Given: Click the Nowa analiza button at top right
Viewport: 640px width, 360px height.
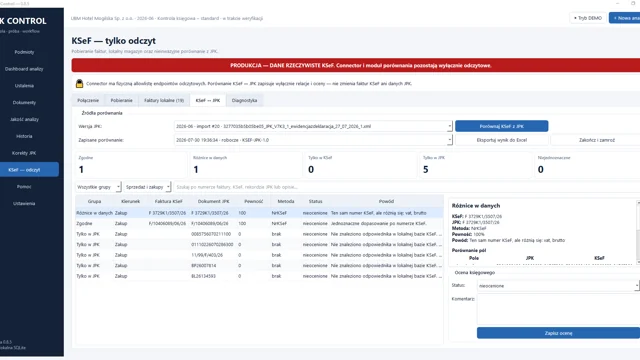Looking at the screenshot, I should (x=624, y=18).
